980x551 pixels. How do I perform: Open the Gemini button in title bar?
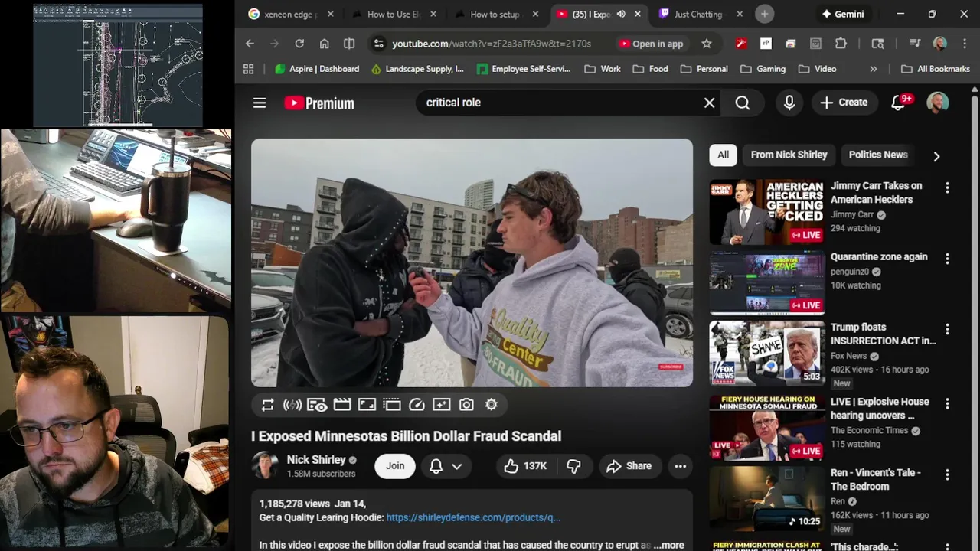point(842,15)
